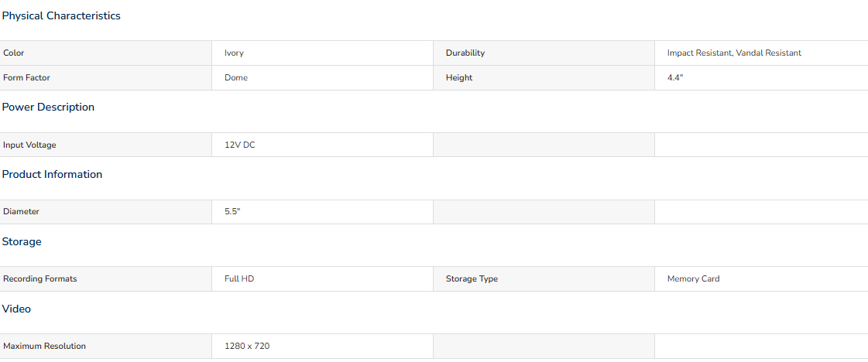The image size is (868, 362).
Task: Click the Memory Card storage value
Action: tap(693, 279)
